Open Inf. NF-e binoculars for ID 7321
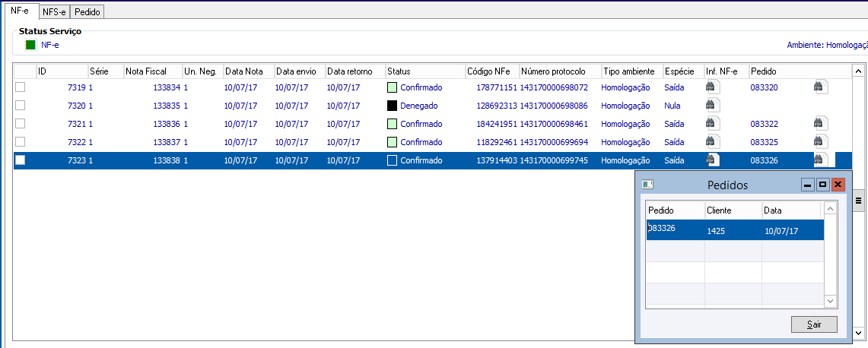The image size is (868, 348). 711,123
